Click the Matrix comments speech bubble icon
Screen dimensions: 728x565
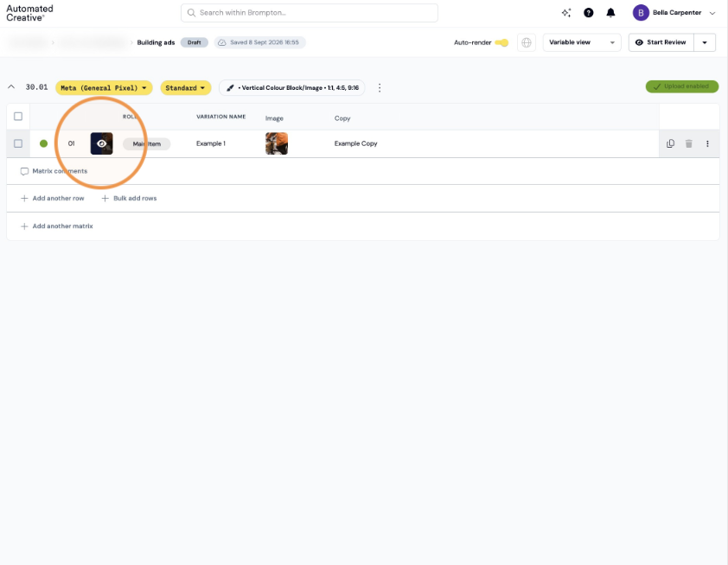click(24, 172)
